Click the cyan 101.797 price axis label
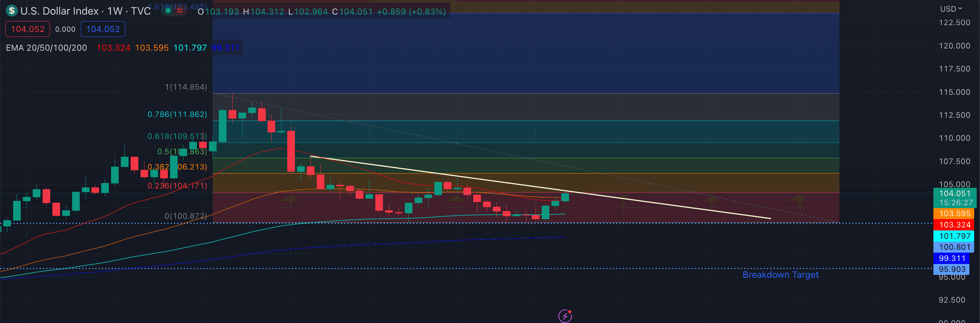Screen dimensions: 980x323 (953, 236)
